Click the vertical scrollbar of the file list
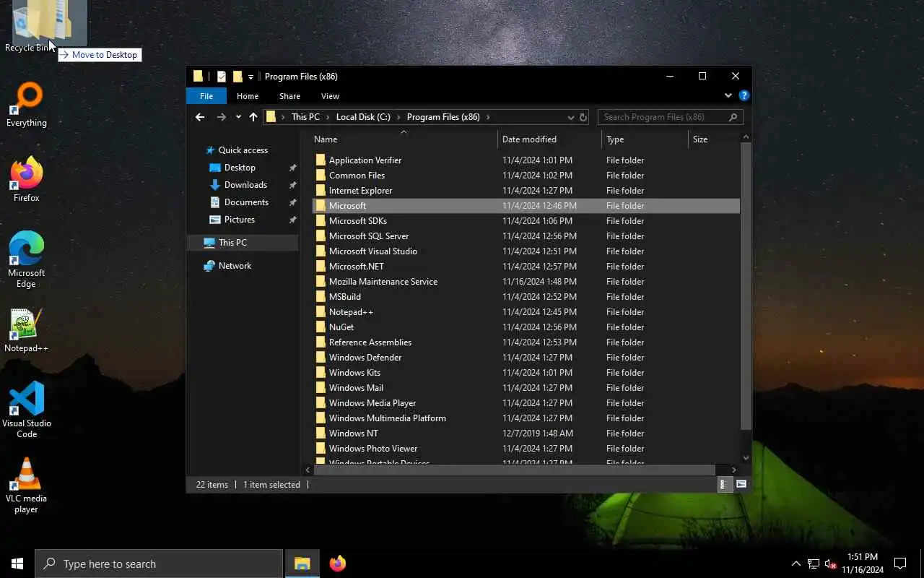The height and width of the screenshot is (578, 924). coord(746,286)
